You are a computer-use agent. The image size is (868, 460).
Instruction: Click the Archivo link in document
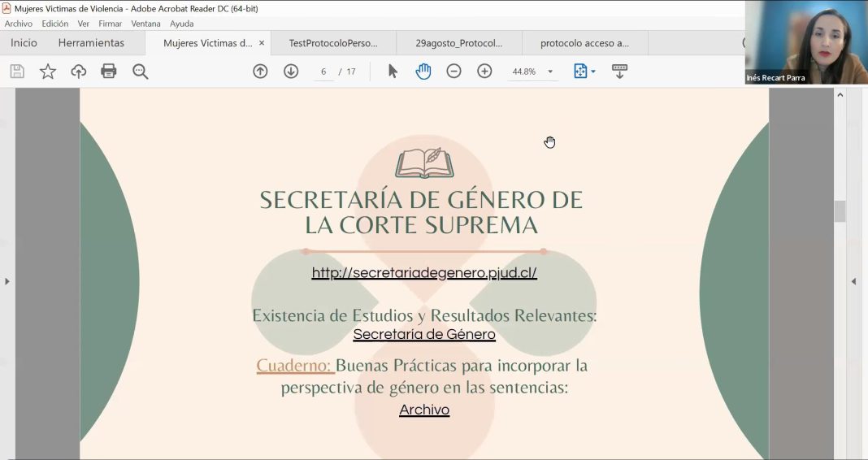pyautogui.click(x=424, y=410)
